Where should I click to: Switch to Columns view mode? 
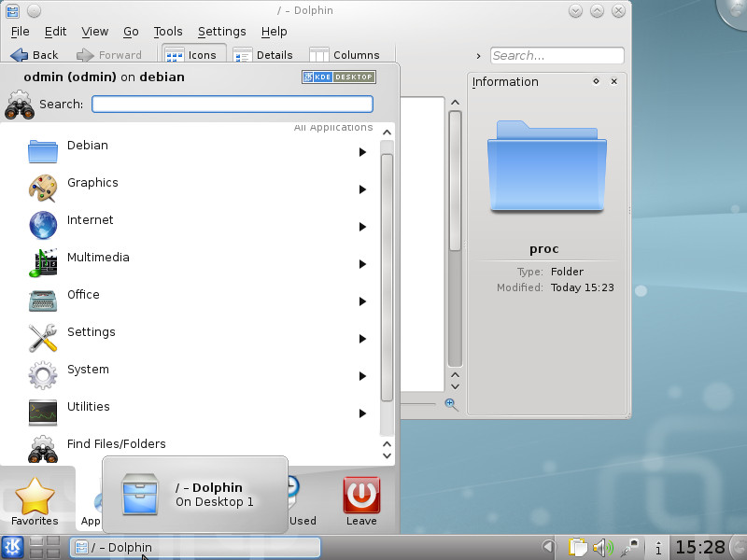pos(345,55)
